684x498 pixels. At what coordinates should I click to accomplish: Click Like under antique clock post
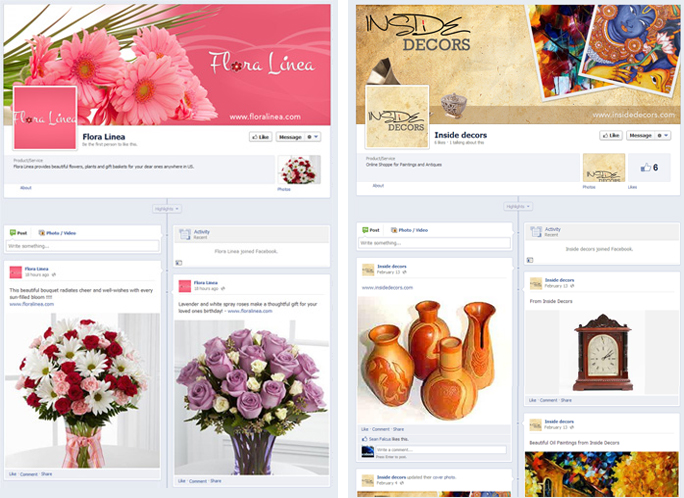[x=533, y=400]
